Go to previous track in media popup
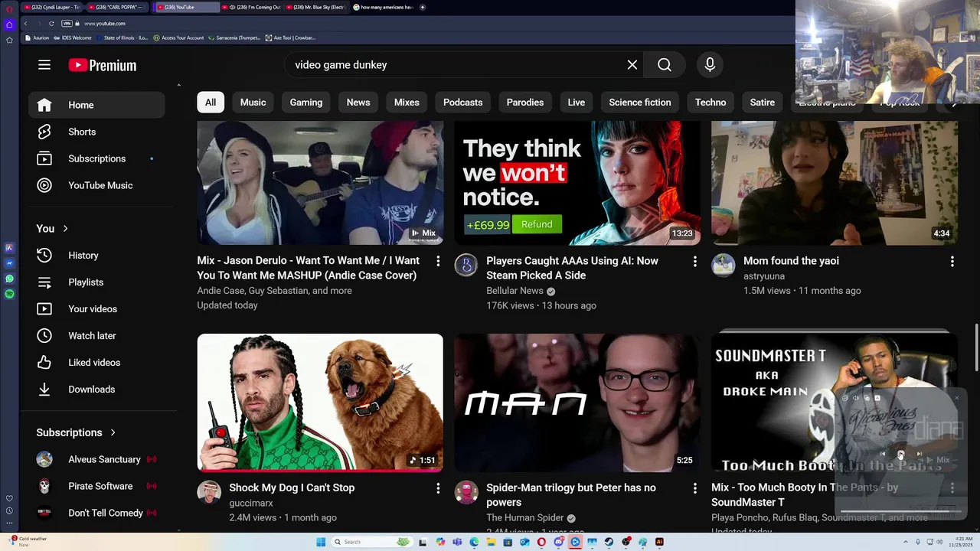Image resolution: width=980 pixels, height=551 pixels. click(883, 454)
